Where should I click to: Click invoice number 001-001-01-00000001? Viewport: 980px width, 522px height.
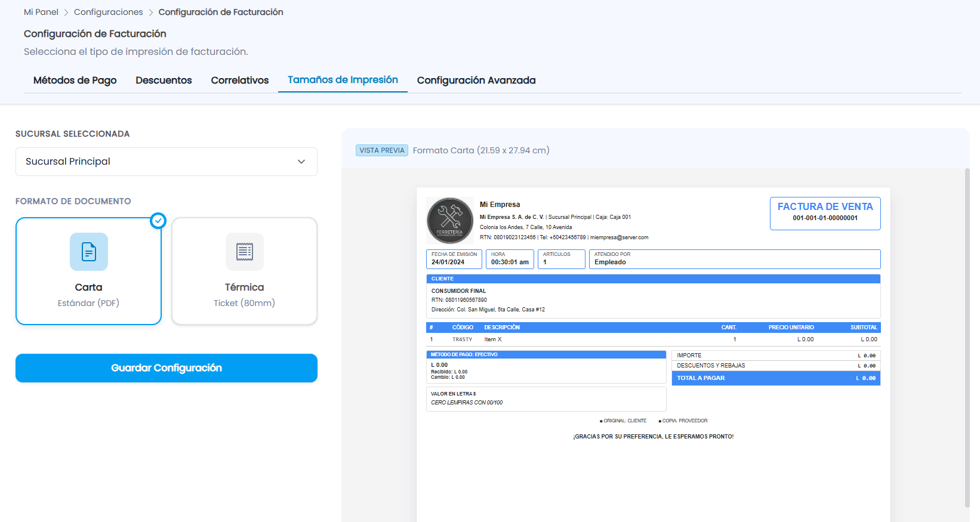(x=825, y=218)
